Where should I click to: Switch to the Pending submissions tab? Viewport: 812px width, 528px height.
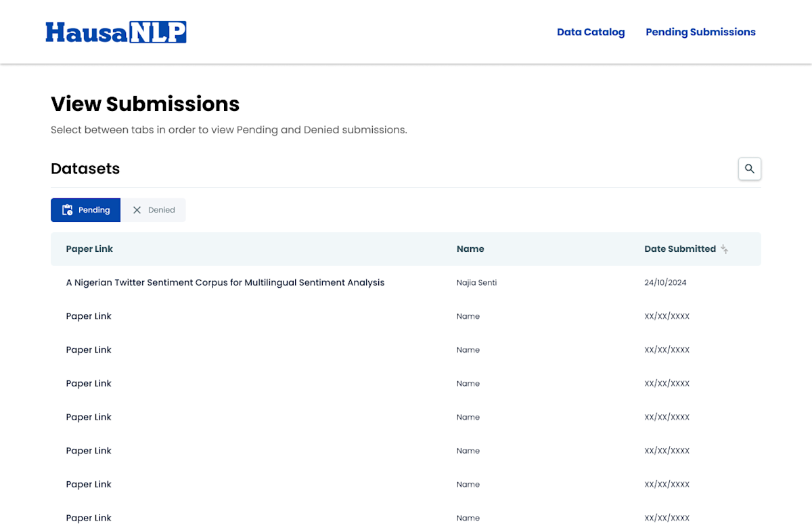click(85, 210)
